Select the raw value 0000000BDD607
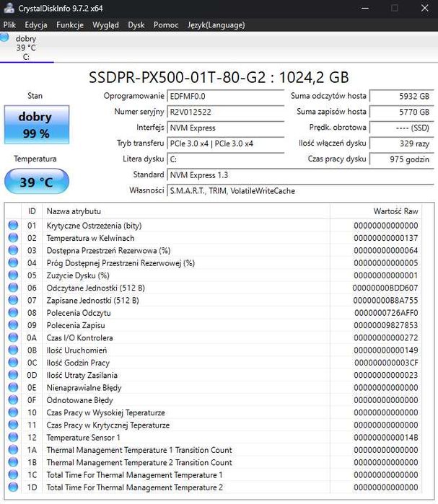 pos(385,288)
